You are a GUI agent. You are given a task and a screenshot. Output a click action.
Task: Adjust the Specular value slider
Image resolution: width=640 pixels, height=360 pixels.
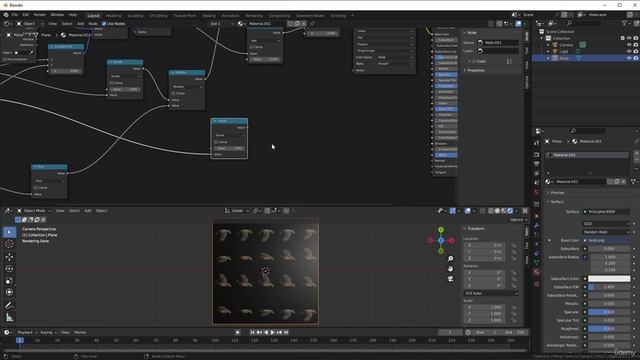(x=609, y=312)
